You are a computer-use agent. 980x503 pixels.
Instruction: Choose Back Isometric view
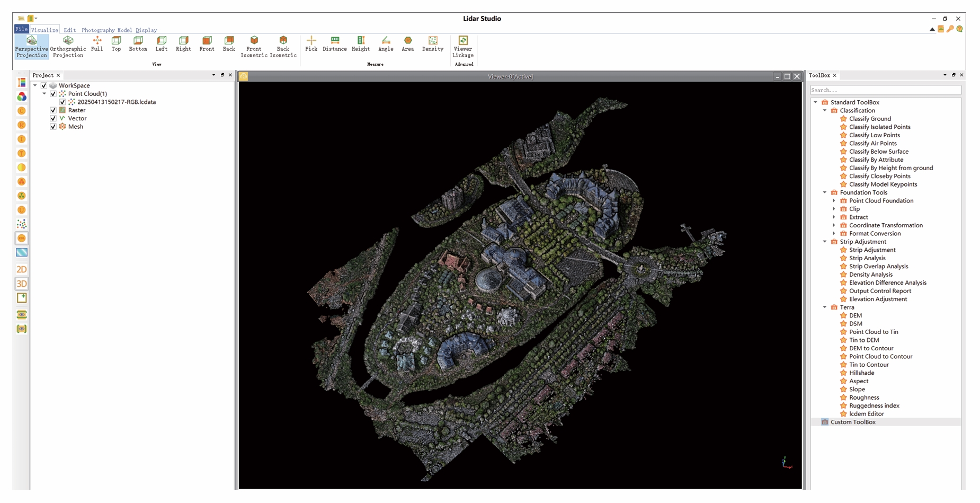point(283,47)
